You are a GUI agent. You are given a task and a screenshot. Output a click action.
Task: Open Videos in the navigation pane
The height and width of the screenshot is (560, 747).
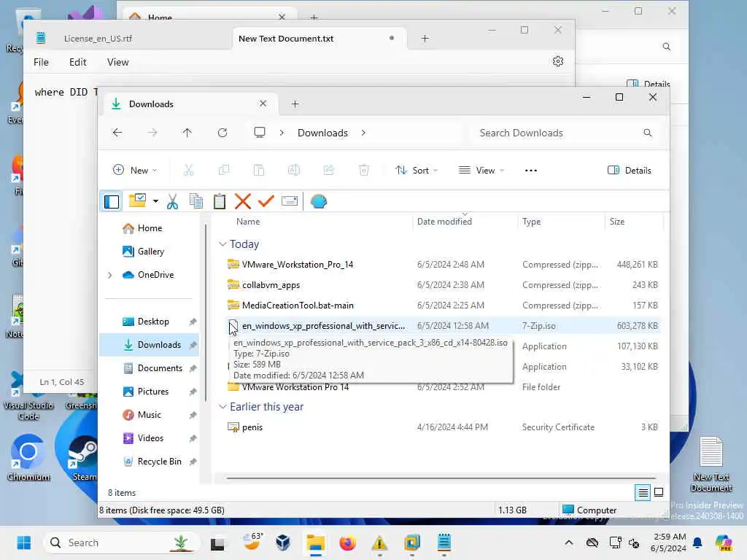pyautogui.click(x=150, y=438)
